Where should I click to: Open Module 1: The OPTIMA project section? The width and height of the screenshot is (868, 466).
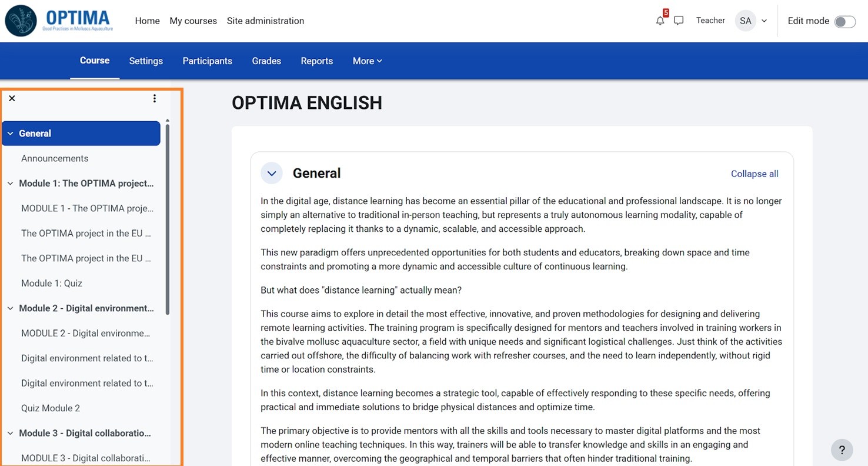[x=86, y=184]
